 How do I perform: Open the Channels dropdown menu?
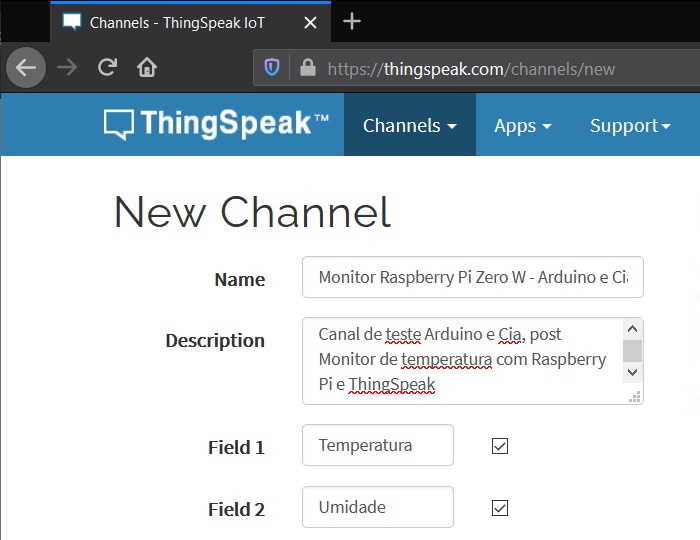409,125
